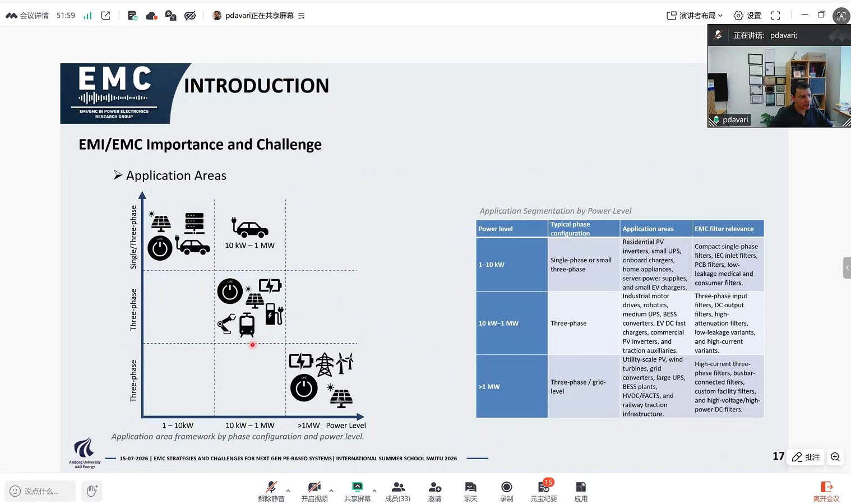851x504 pixels.
Task: Click the 'Three-phase / grid-level' table cell
Action: 584,386
